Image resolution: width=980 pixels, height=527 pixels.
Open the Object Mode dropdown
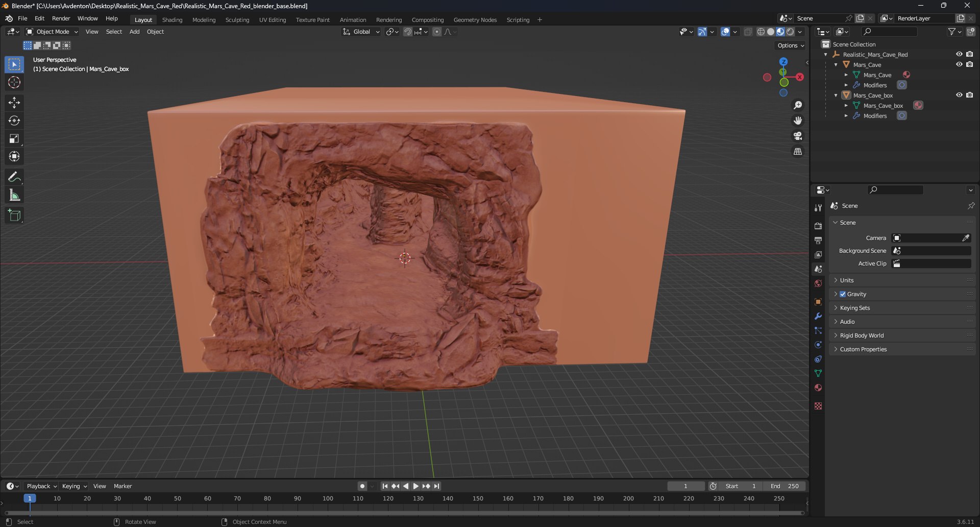coord(52,32)
